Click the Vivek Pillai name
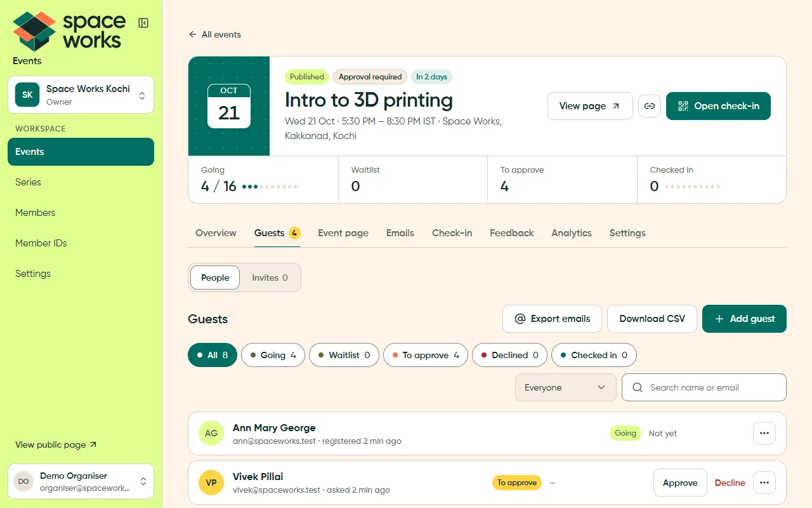This screenshot has height=508, width=812. point(258,476)
